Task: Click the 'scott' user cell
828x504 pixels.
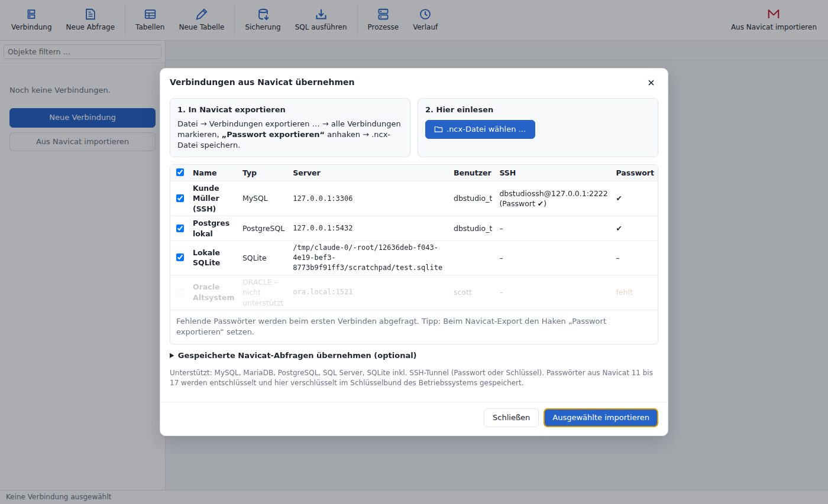Action: (462, 292)
